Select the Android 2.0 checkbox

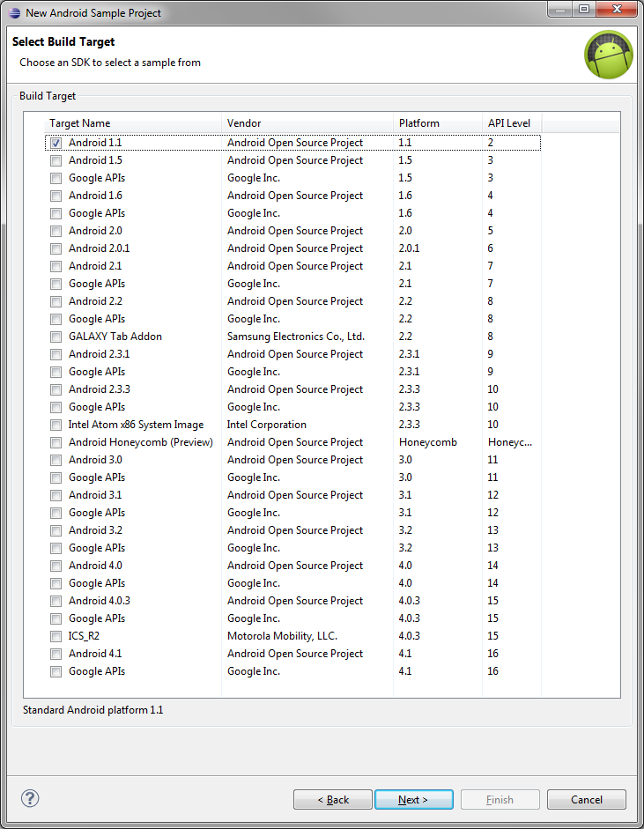56,231
